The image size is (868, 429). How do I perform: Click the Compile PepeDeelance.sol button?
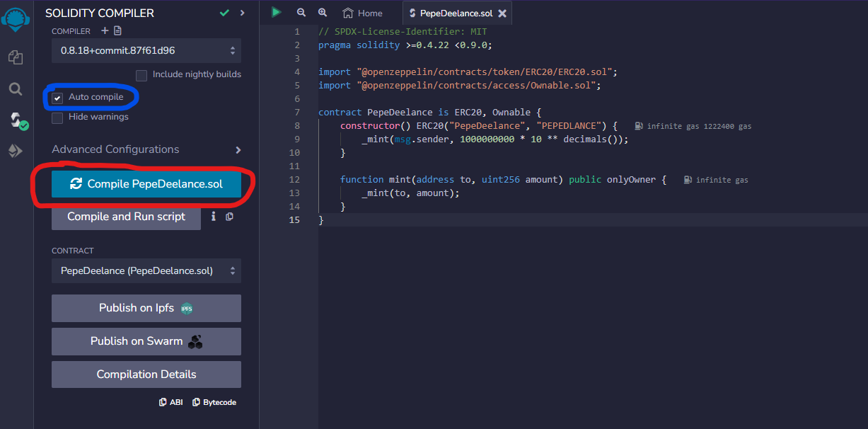tap(146, 184)
